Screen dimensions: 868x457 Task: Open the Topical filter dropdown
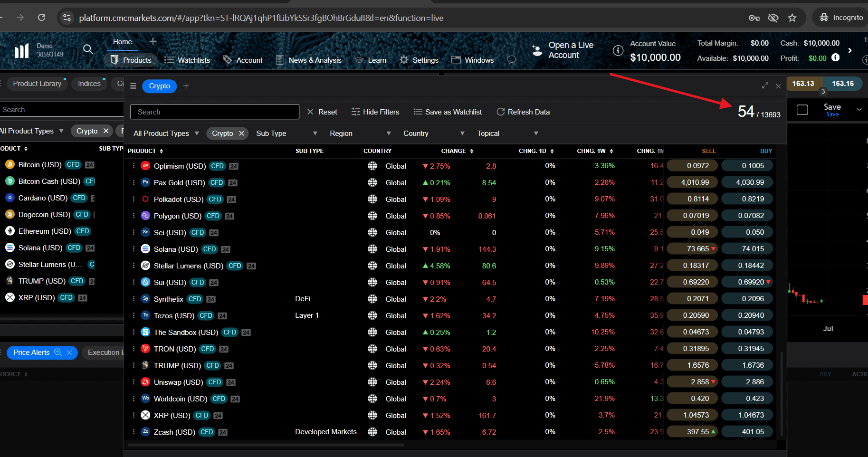[507, 133]
